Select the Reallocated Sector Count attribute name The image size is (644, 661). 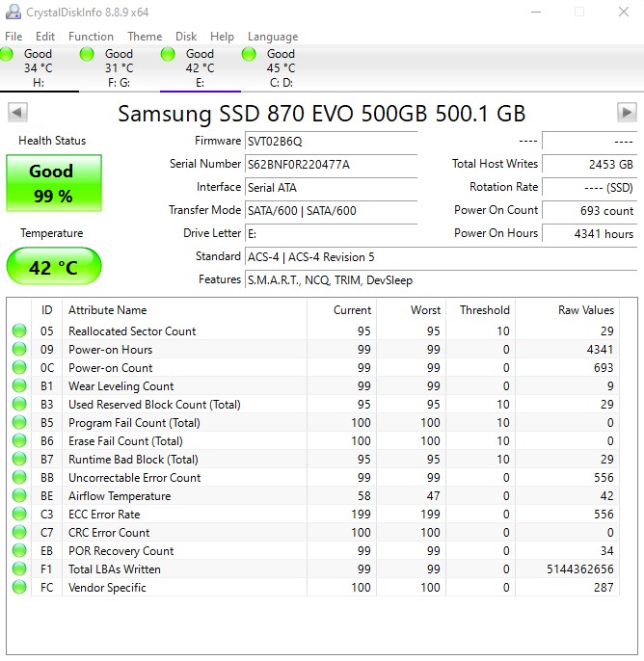pyautogui.click(x=132, y=331)
